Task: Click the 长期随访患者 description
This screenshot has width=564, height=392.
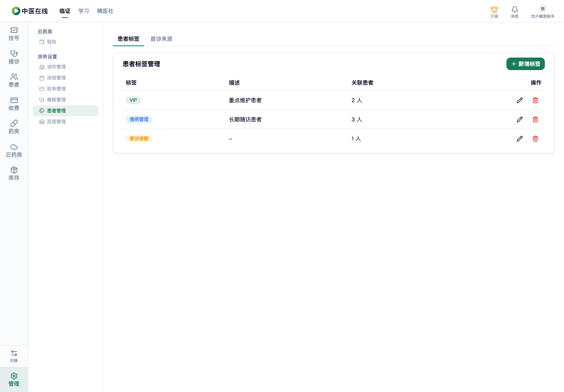Action: [245, 119]
